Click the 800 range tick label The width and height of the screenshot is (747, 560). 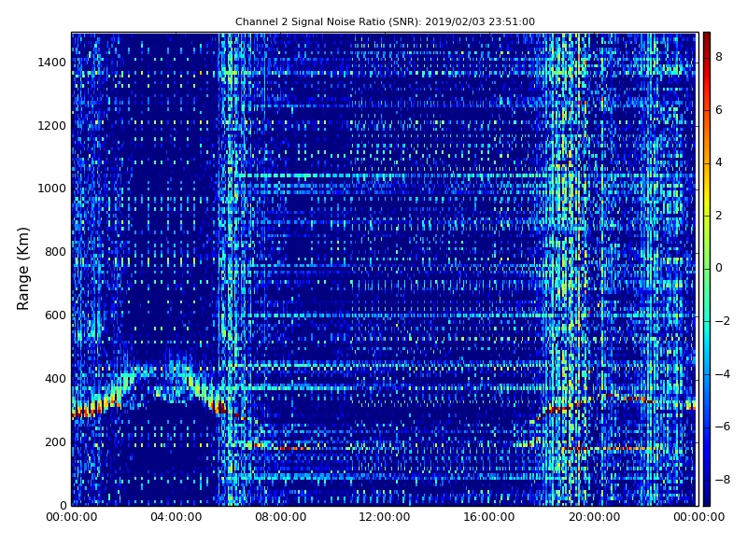55,252
